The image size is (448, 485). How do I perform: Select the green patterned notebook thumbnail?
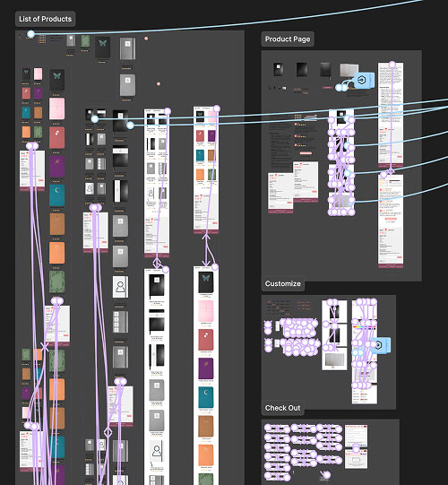[x=56, y=281]
